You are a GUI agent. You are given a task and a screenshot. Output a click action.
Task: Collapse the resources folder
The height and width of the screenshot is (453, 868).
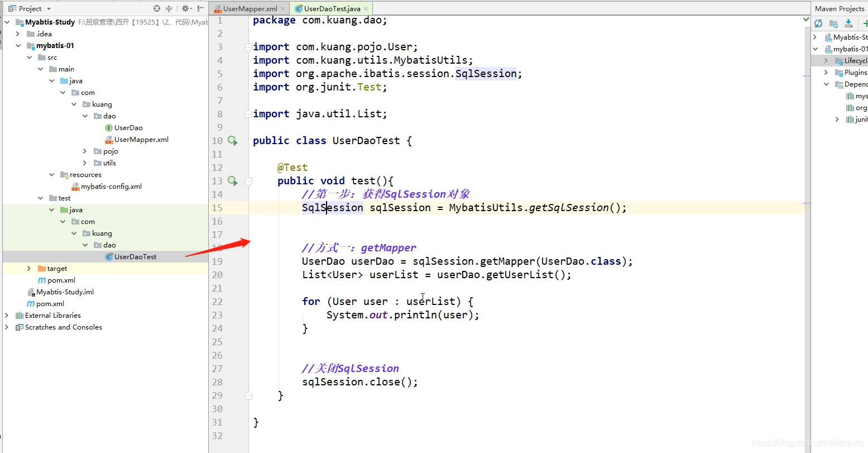coord(51,175)
